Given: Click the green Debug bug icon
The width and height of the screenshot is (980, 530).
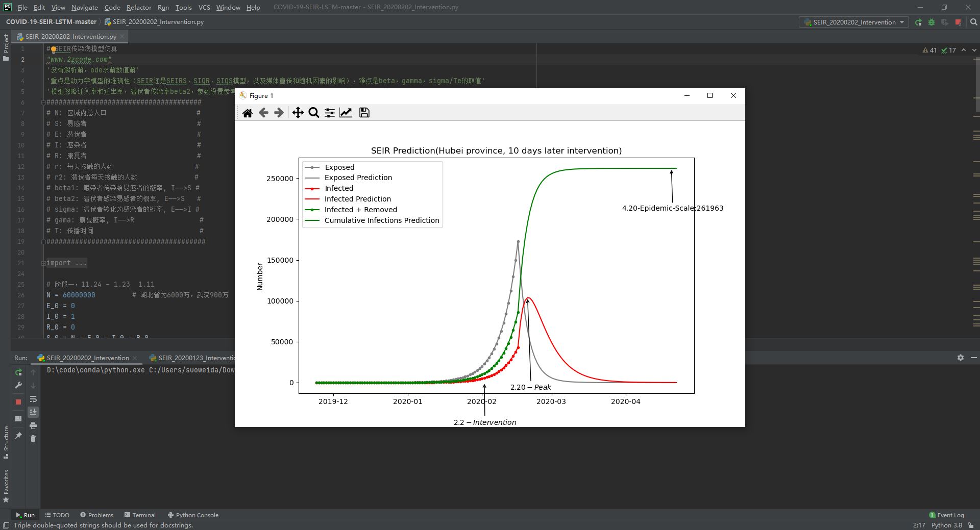Looking at the screenshot, I should (x=932, y=22).
